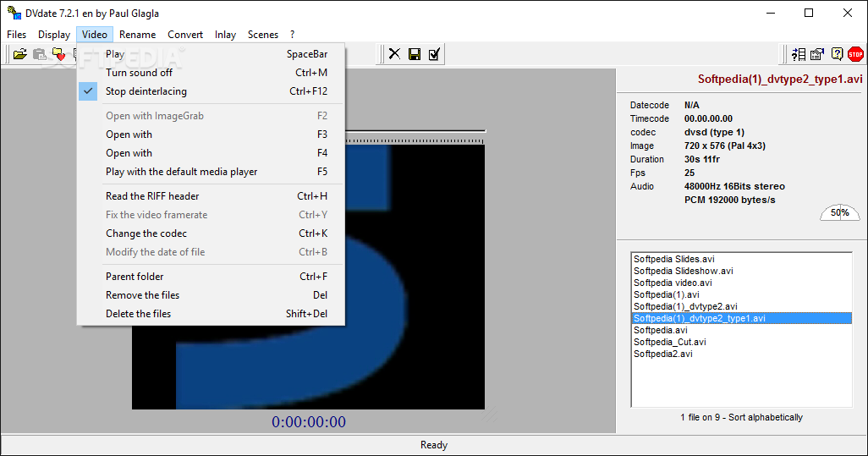Click the codec value dvsd (type 1)
This screenshot has height=456, width=868.
point(714,132)
